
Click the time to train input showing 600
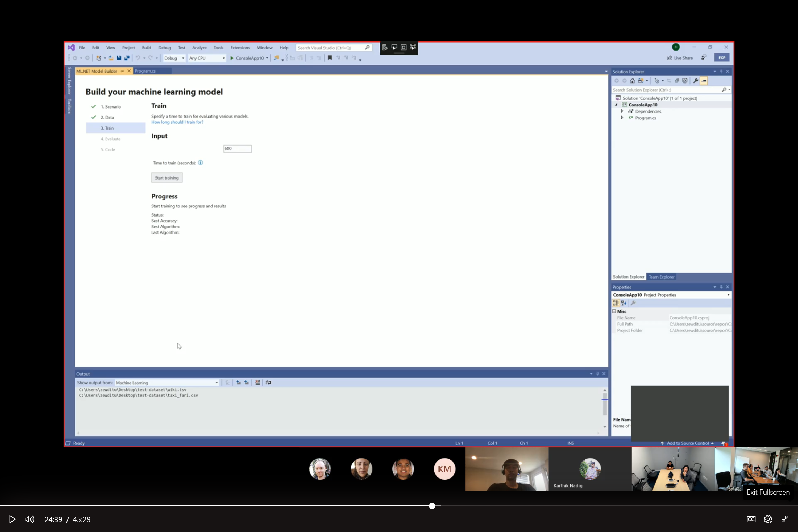click(x=238, y=149)
